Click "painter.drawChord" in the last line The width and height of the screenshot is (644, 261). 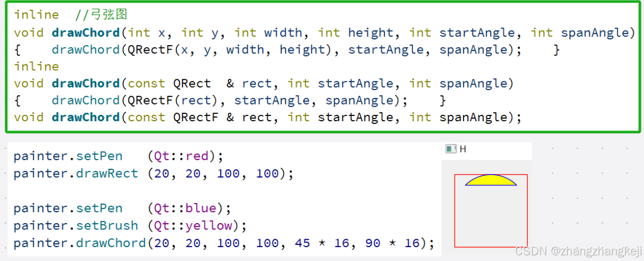(80, 243)
